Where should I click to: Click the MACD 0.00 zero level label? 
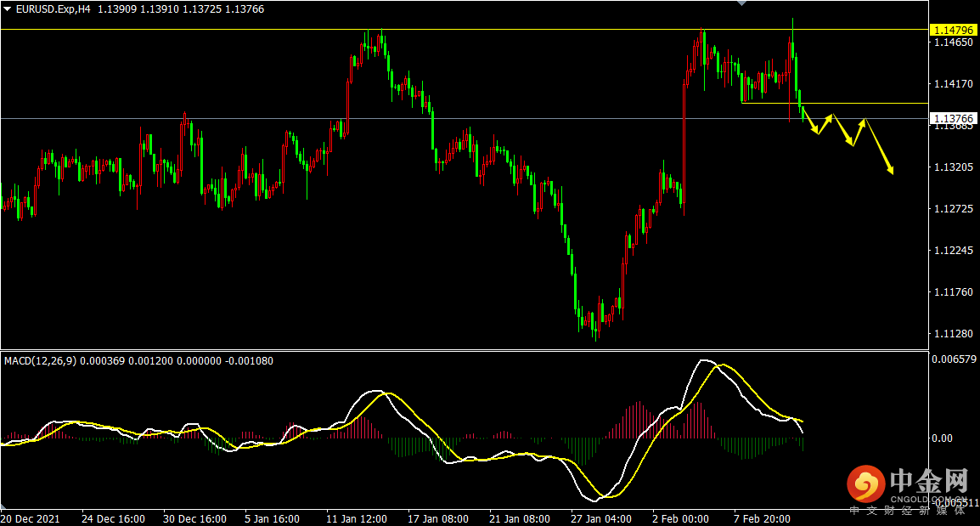[943, 438]
